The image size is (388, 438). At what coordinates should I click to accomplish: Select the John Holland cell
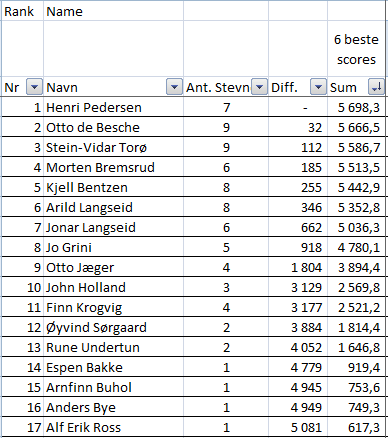[x=113, y=287]
